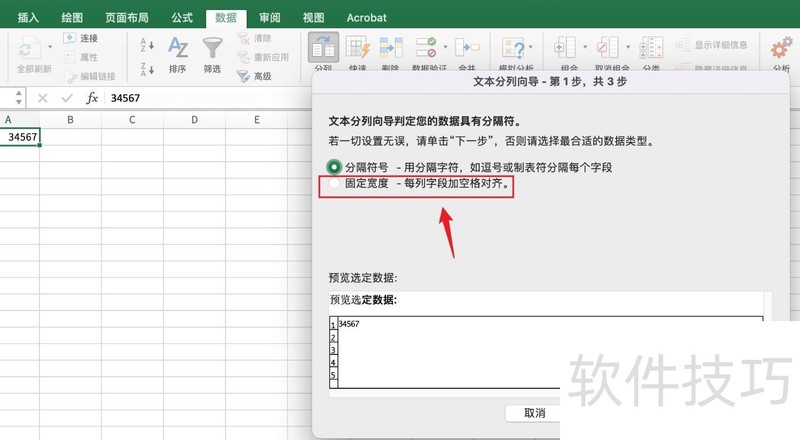Open the Draw (绘图) tab
This screenshot has width=800, height=440.
pos(72,18)
